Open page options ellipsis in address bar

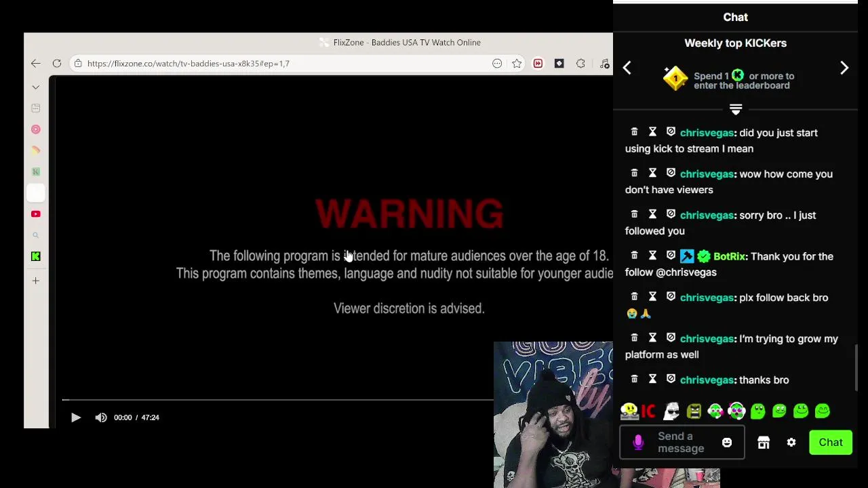(497, 64)
